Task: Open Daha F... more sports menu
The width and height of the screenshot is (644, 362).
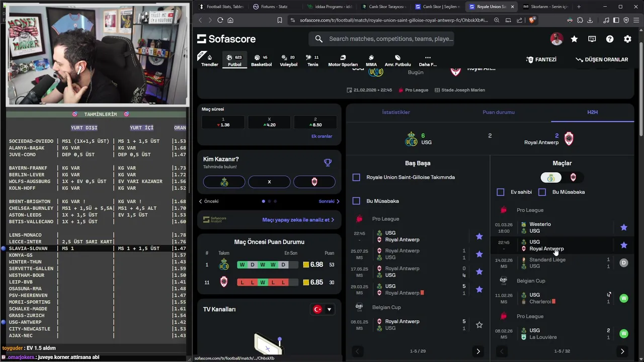Action: point(428,60)
